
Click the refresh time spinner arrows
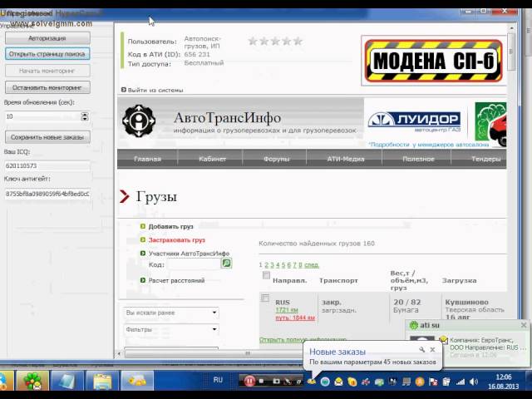[x=85, y=116]
